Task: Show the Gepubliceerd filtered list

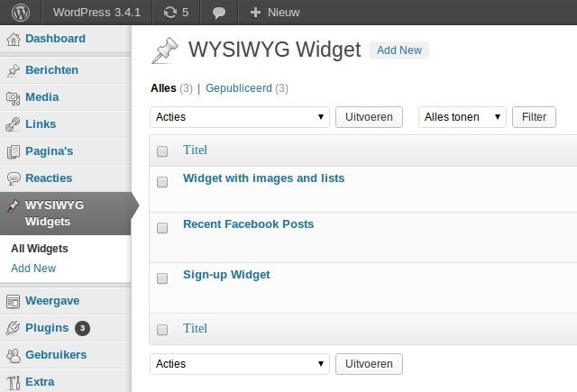Action: pyautogui.click(x=238, y=88)
